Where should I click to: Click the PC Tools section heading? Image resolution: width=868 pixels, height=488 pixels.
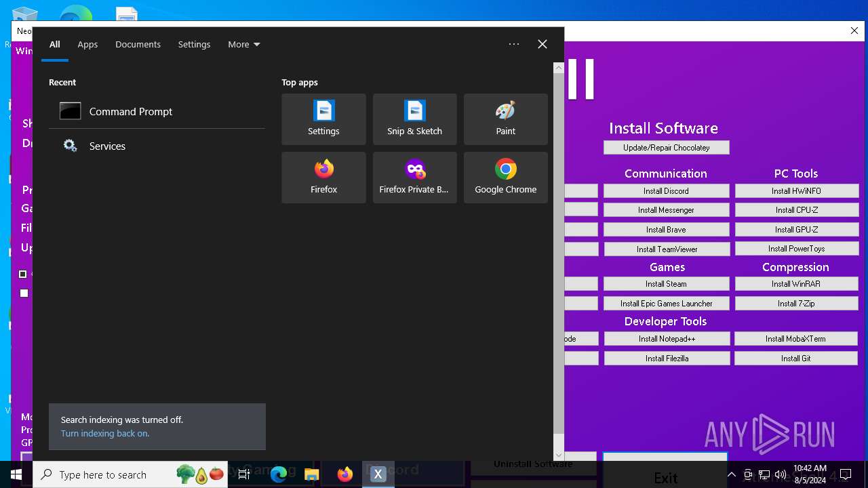(796, 174)
